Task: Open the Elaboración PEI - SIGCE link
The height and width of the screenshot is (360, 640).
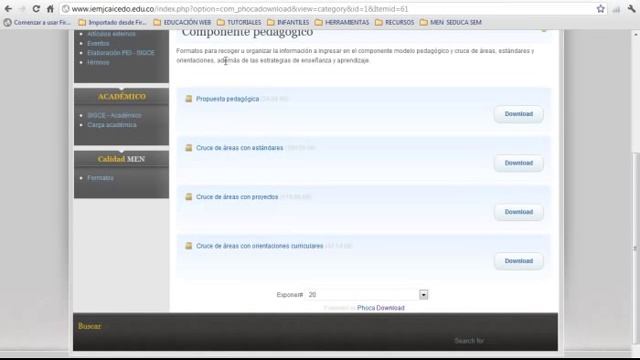Action: click(121, 53)
